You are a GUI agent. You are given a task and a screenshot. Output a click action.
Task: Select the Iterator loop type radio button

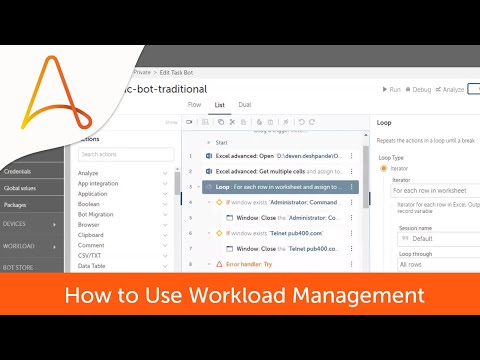click(384, 168)
